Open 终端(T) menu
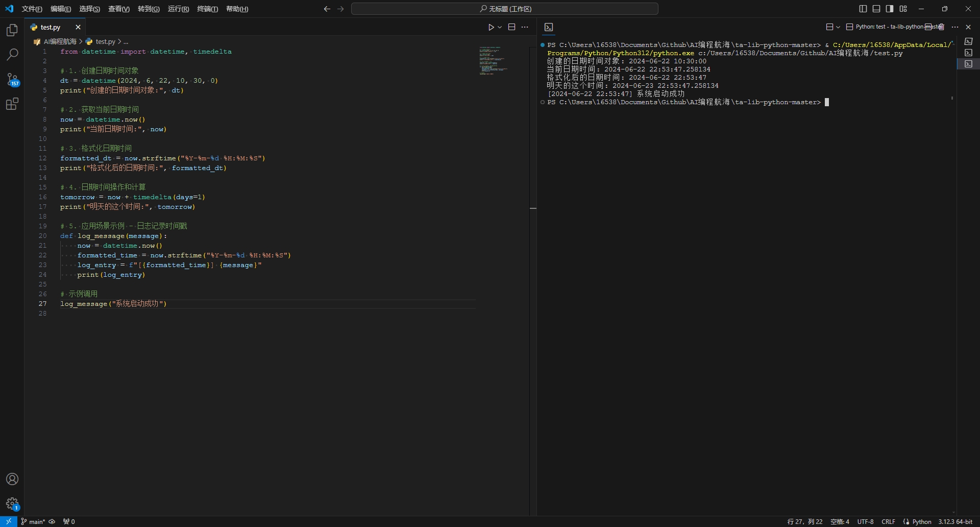The height and width of the screenshot is (527, 980). 208,9
